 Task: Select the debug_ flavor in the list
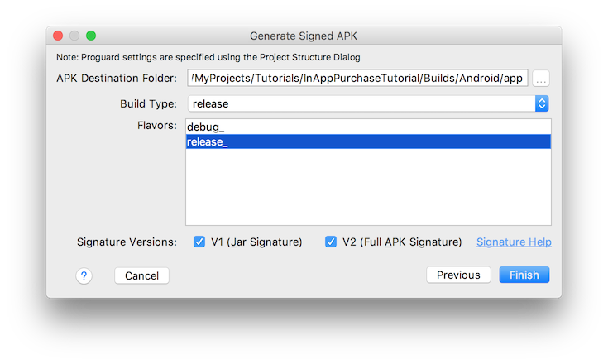pyautogui.click(x=206, y=127)
